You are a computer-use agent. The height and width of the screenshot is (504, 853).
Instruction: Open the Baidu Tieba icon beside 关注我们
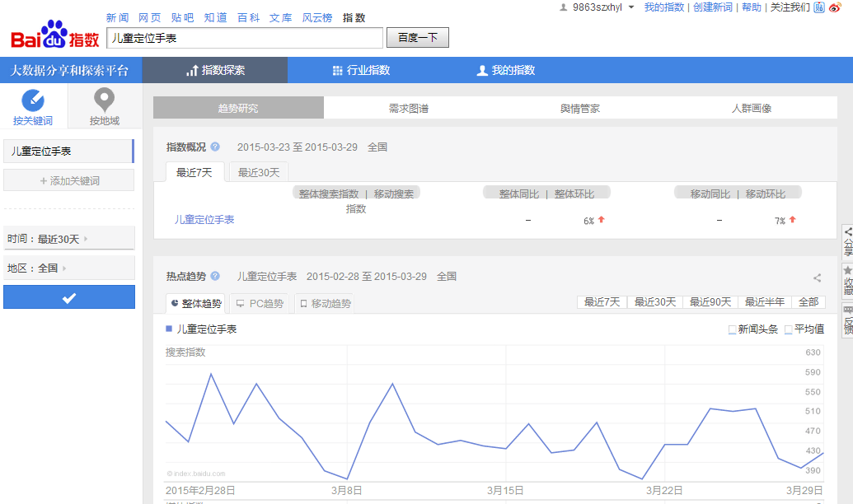[819, 7]
